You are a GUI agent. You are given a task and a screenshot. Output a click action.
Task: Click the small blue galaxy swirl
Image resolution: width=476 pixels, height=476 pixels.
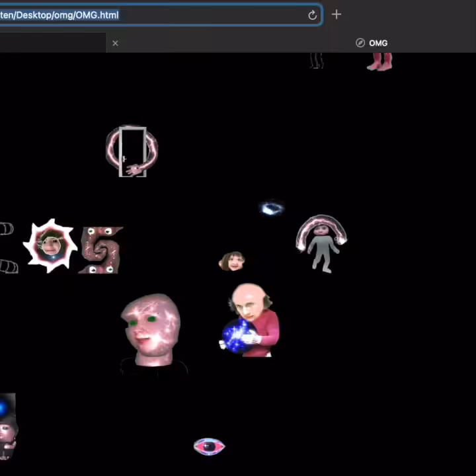point(272,208)
